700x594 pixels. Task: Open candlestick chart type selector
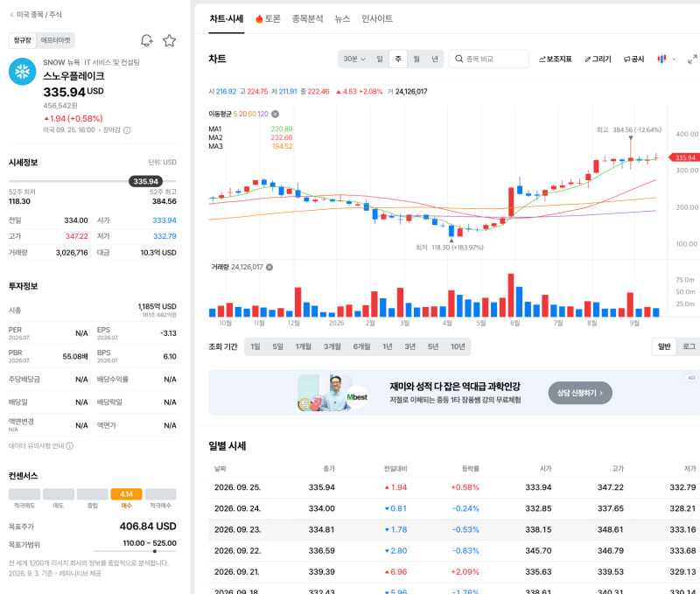tap(667, 59)
